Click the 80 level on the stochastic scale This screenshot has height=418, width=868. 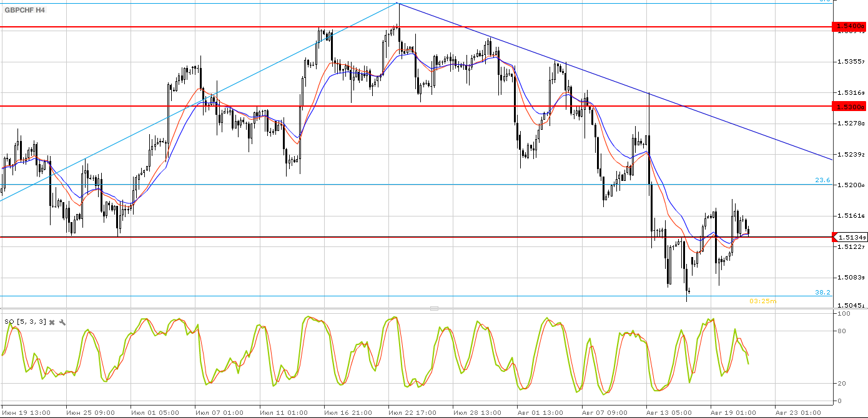(841, 331)
